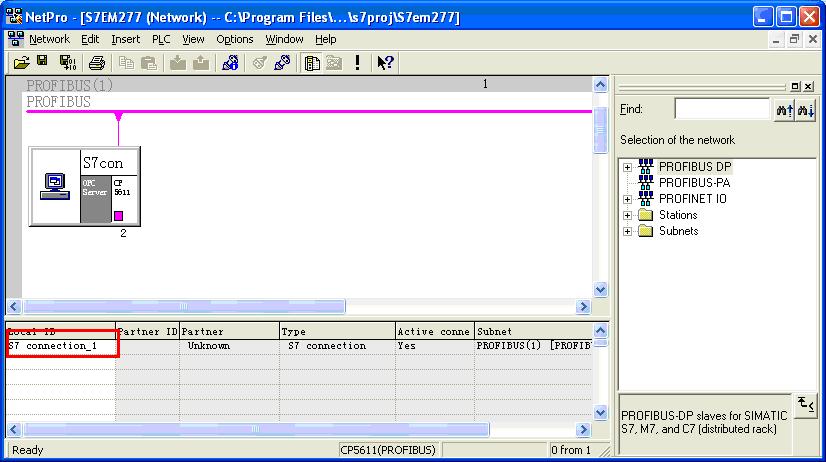Click the magenta PROFIBUS interface square

tap(119, 215)
